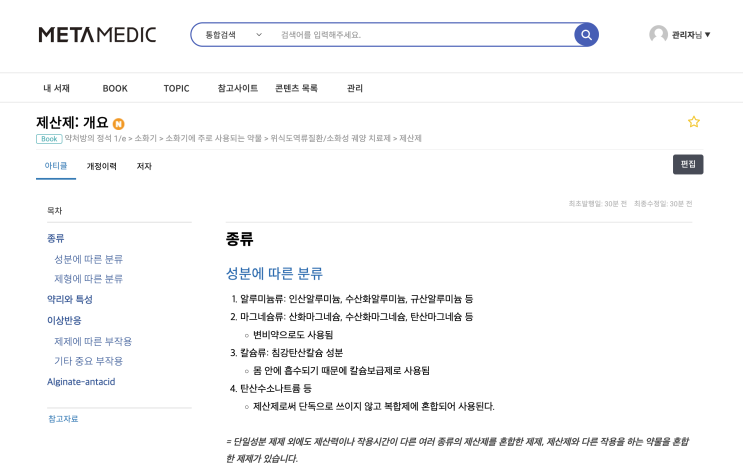
Task: Jump to 이상반응 section
Action: click(x=64, y=320)
